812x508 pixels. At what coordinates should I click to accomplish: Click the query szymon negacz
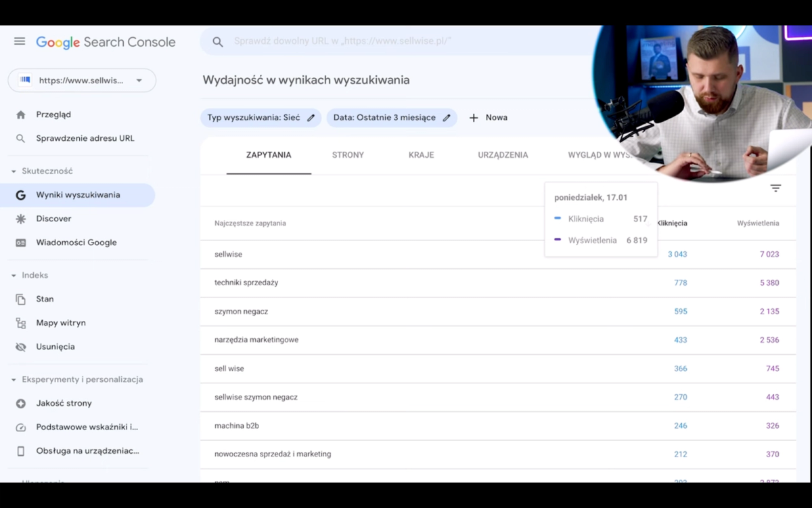(242, 312)
